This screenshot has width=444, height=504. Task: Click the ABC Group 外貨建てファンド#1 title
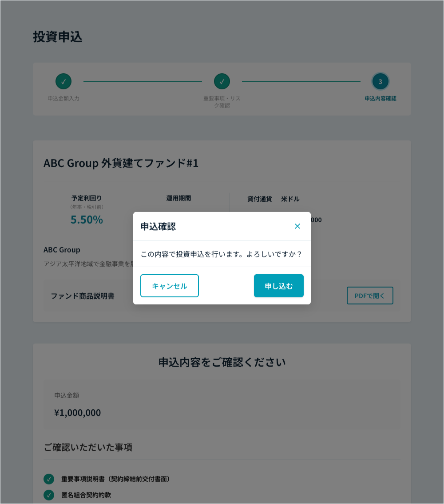point(121,163)
